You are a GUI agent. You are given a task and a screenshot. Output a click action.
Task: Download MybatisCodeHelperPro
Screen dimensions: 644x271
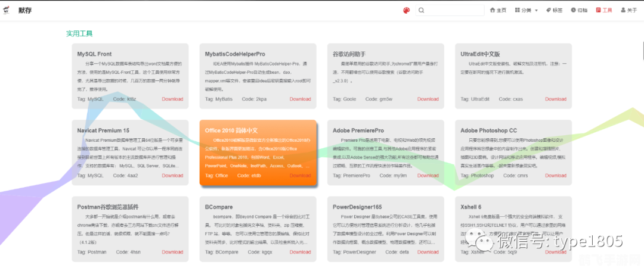coord(300,99)
